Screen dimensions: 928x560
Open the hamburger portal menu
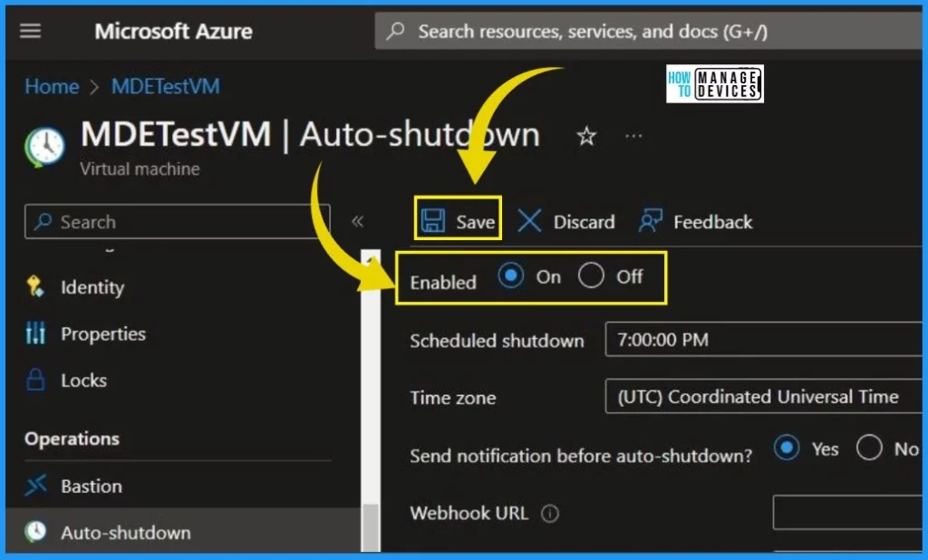pyautogui.click(x=31, y=31)
